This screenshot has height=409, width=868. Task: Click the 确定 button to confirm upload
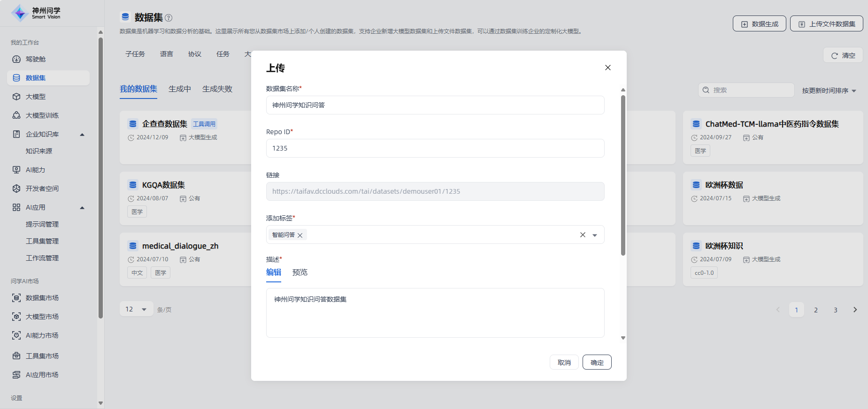pos(597,362)
